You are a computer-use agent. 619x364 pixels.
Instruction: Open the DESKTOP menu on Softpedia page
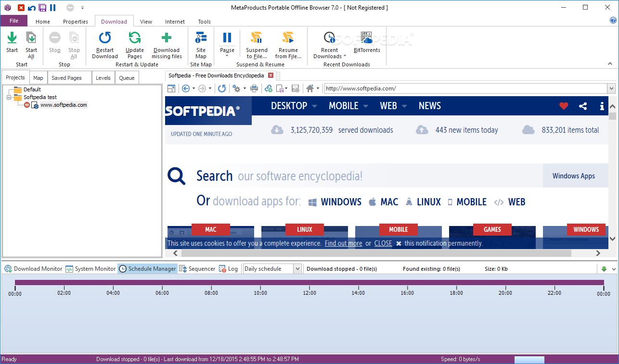click(x=294, y=106)
